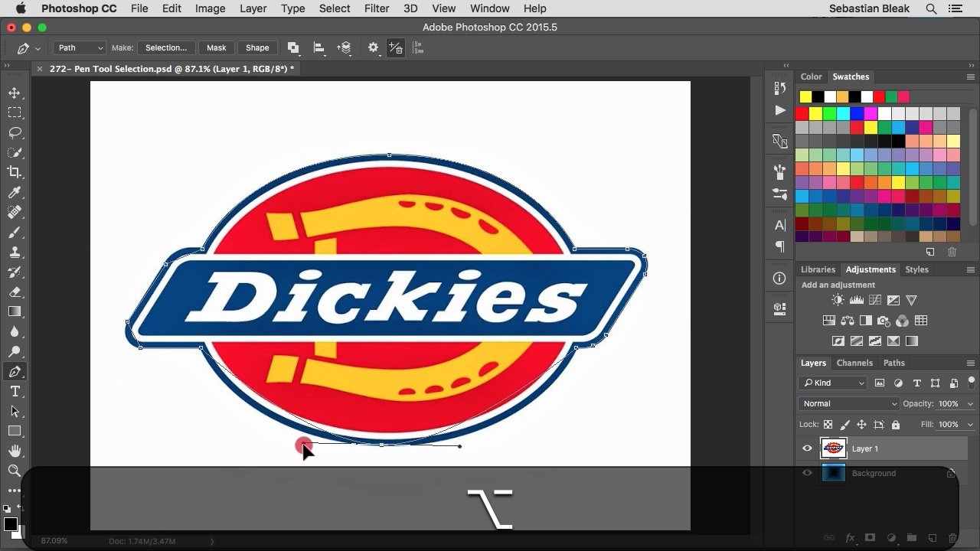Click the Mask button
This screenshot has height=551, width=980.
click(x=216, y=47)
